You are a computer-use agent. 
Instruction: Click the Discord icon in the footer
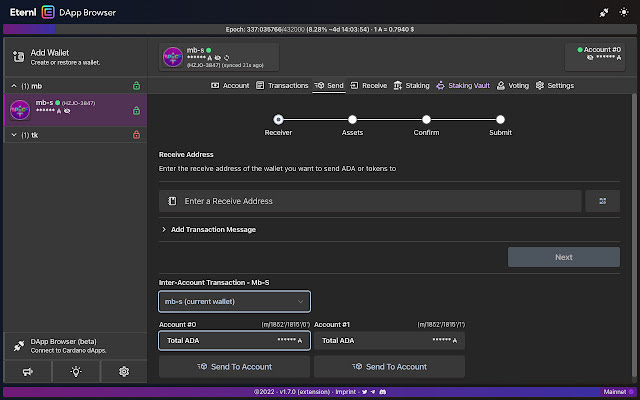382,392
